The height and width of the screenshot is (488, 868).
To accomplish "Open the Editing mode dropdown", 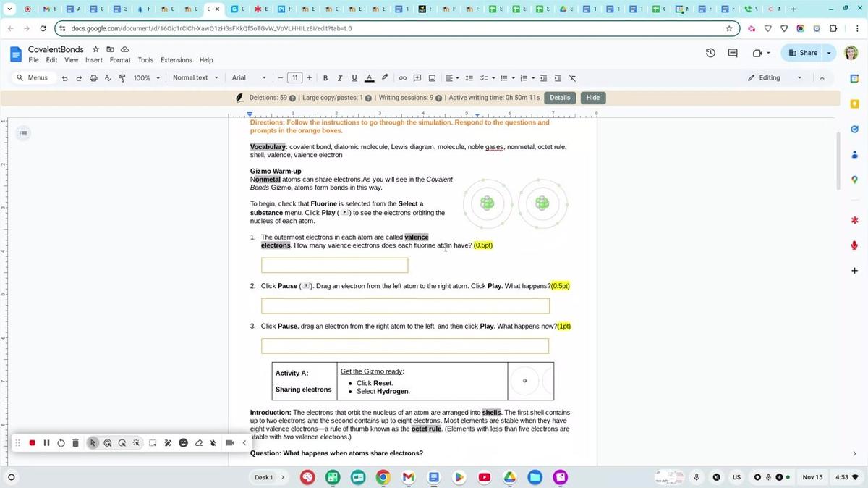I will point(775,78).
